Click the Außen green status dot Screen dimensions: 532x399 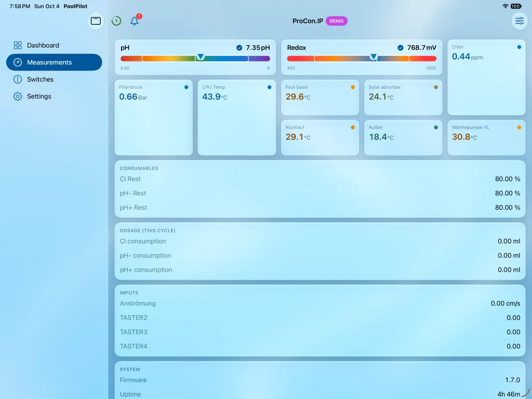click(x=436, y=127)
